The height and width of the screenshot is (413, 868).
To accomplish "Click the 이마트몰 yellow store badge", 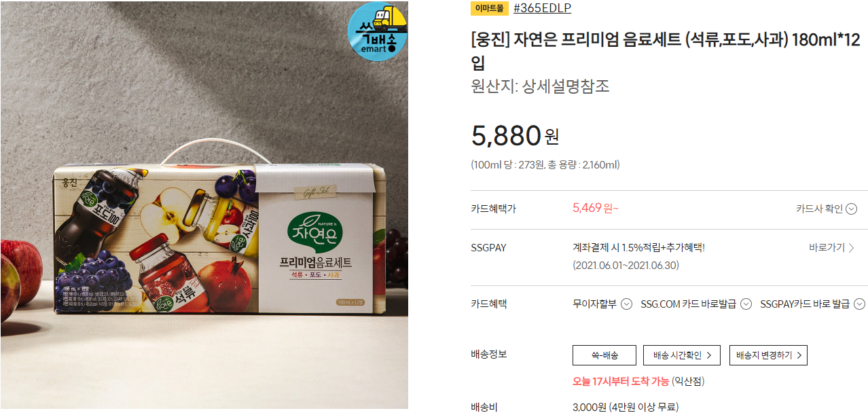I will 490,8.
